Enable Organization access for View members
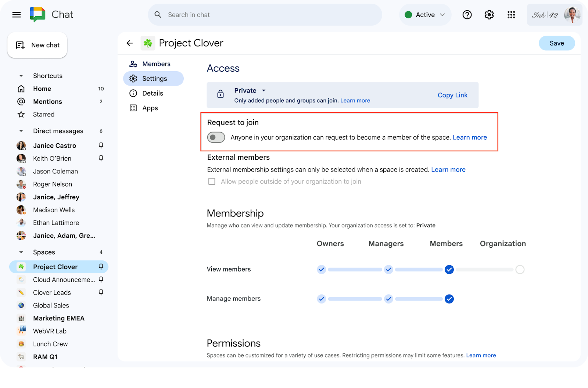The image size is (588, 388). (x=520, y=269)
